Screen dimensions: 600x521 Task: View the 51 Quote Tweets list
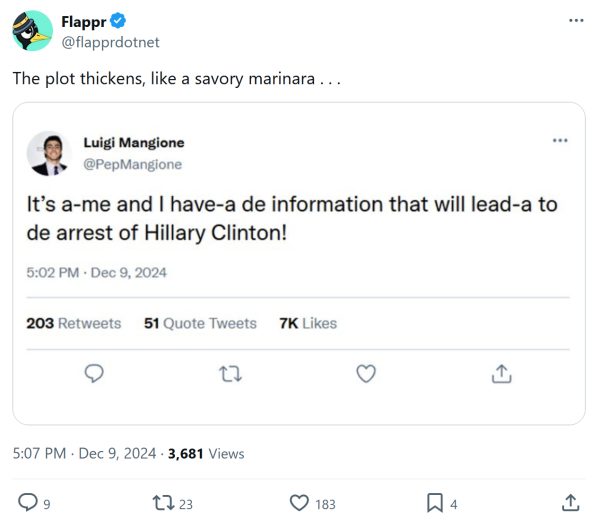(x=200, y=323)
